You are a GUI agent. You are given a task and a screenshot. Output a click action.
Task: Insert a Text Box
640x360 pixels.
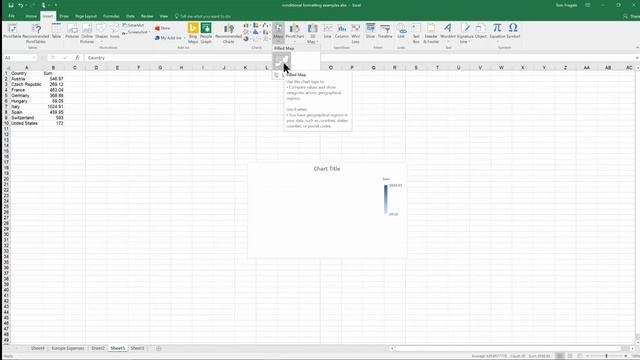[x=416, y=33]
